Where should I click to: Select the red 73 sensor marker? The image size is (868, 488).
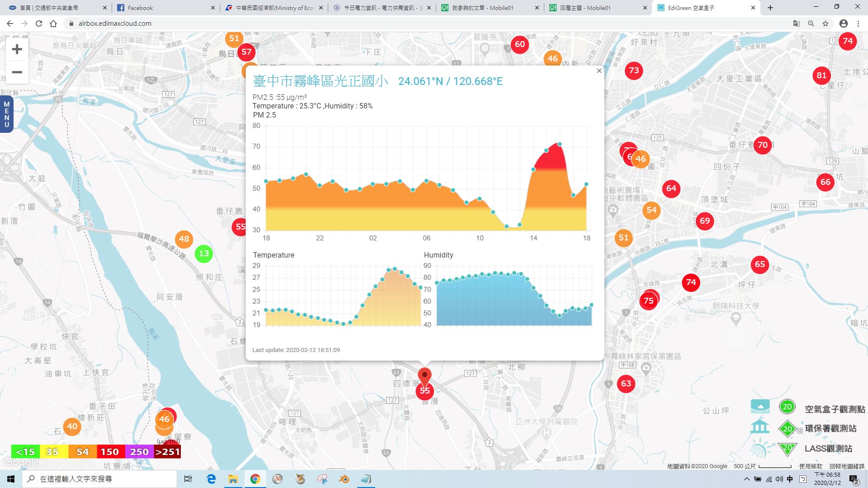(634, 70)
